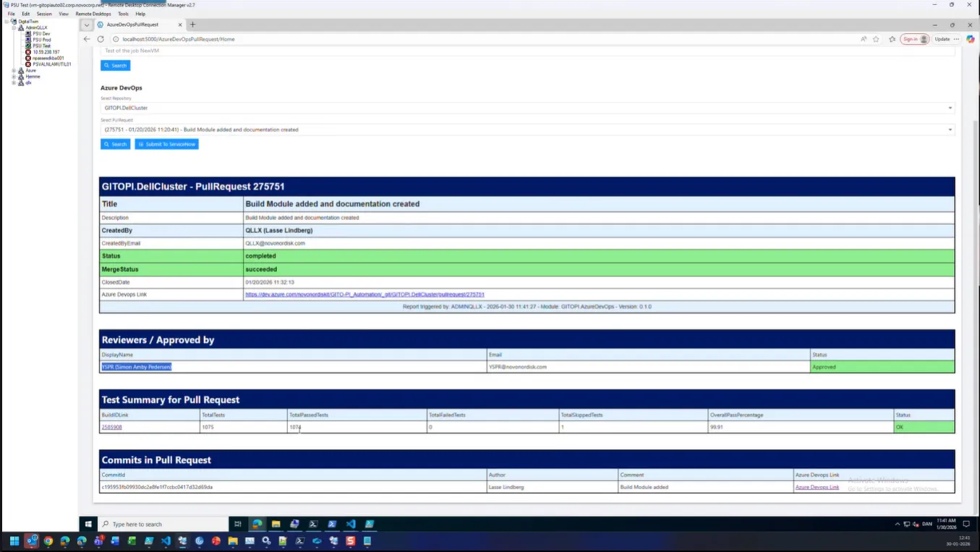This screenshot has width=980, height=552.
Task: Click the Submit To ServiceNow button
Action: pyautogui.click(x=166, y=144)
